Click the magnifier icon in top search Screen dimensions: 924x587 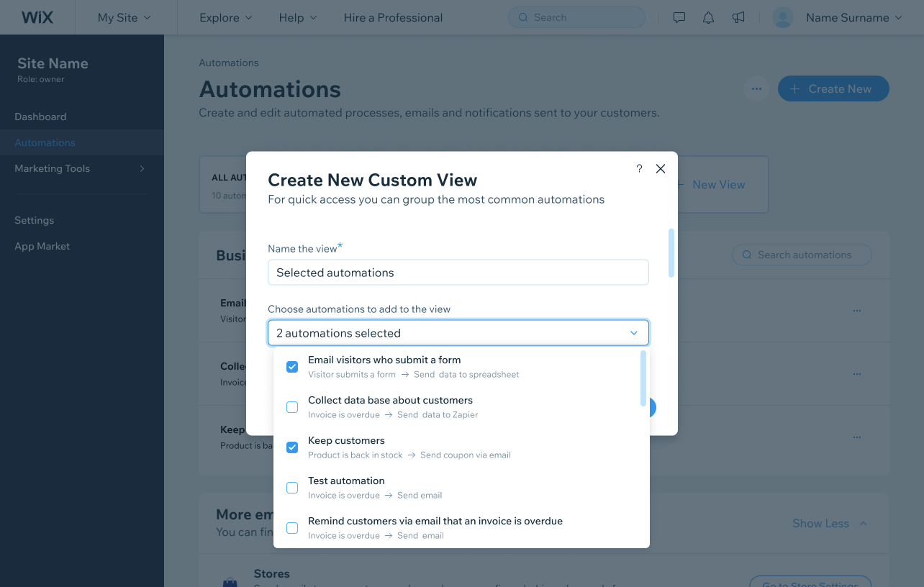point(522,17)
